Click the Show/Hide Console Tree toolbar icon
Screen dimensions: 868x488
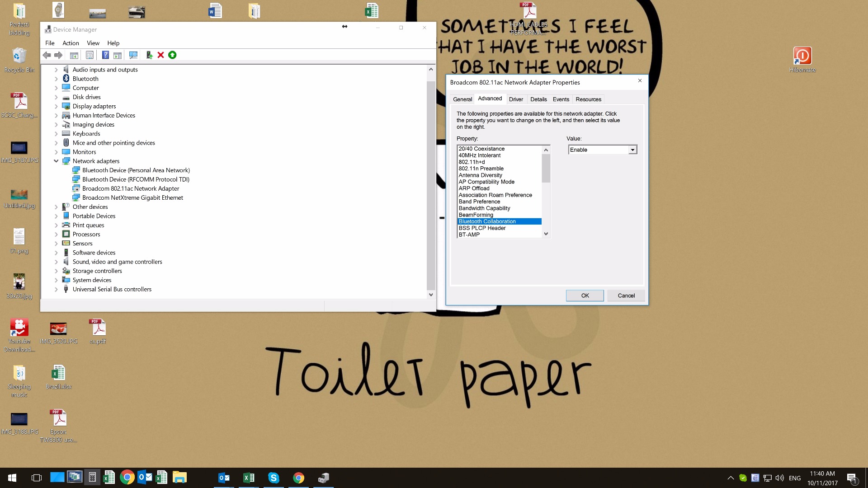[74, 55]
